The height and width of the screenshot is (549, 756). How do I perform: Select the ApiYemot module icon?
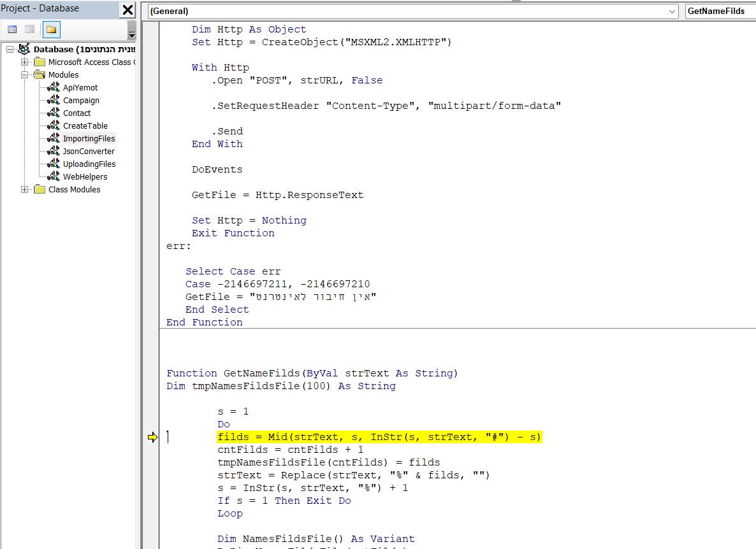coord(54,88)
